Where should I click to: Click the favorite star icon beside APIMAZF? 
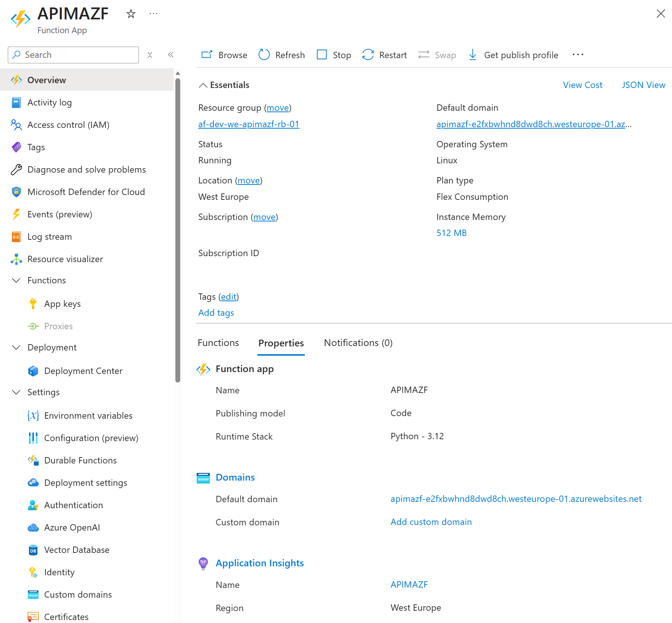tap(131, 14)
